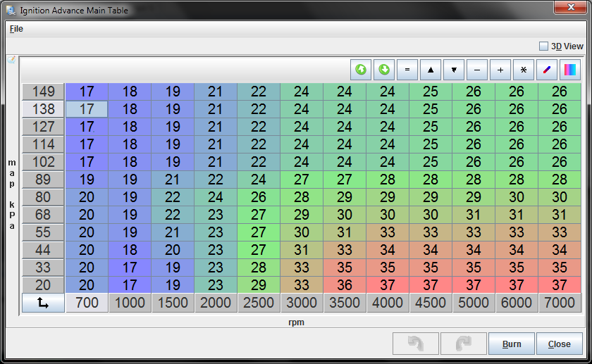Click the green up-arrow toolbar icon
592x364 pixels.
click(x=362, y=70)
